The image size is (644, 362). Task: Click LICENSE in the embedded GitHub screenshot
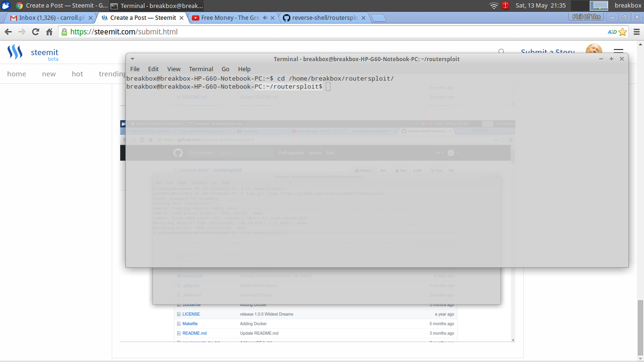click(191, 314)
